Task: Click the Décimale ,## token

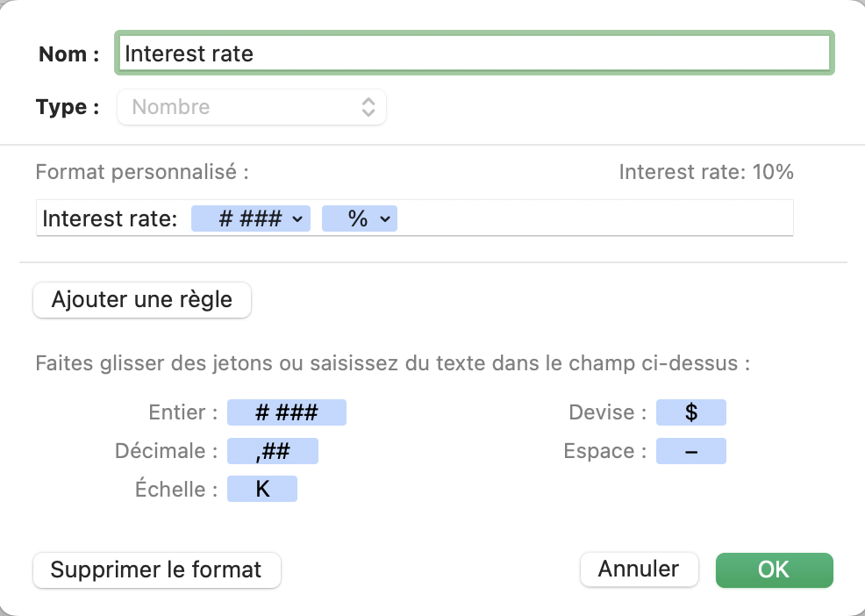Action: tap(272, 451)
